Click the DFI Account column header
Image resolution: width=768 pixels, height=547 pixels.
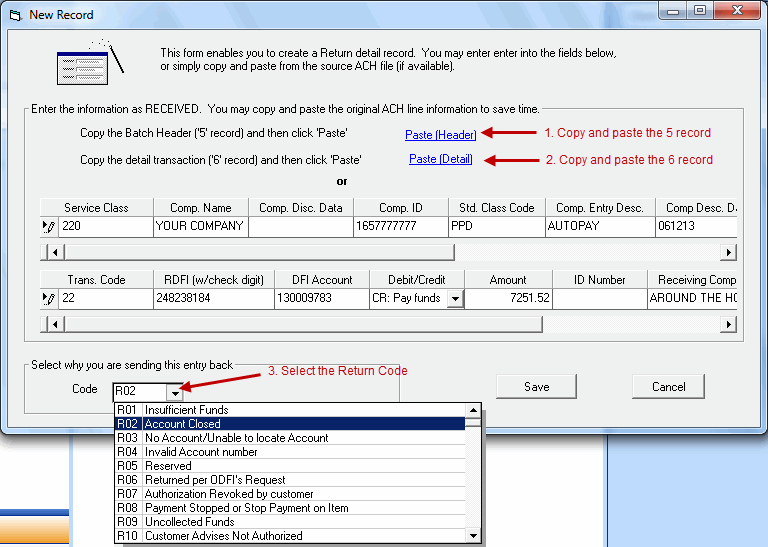(x=322, y=280)
